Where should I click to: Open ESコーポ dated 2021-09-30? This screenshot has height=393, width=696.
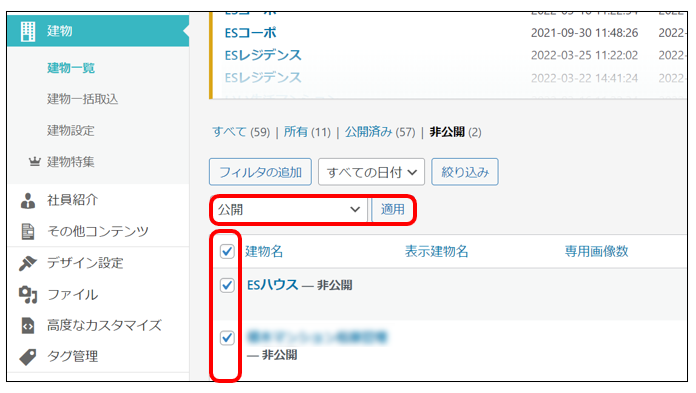click(x=250, y=33)
